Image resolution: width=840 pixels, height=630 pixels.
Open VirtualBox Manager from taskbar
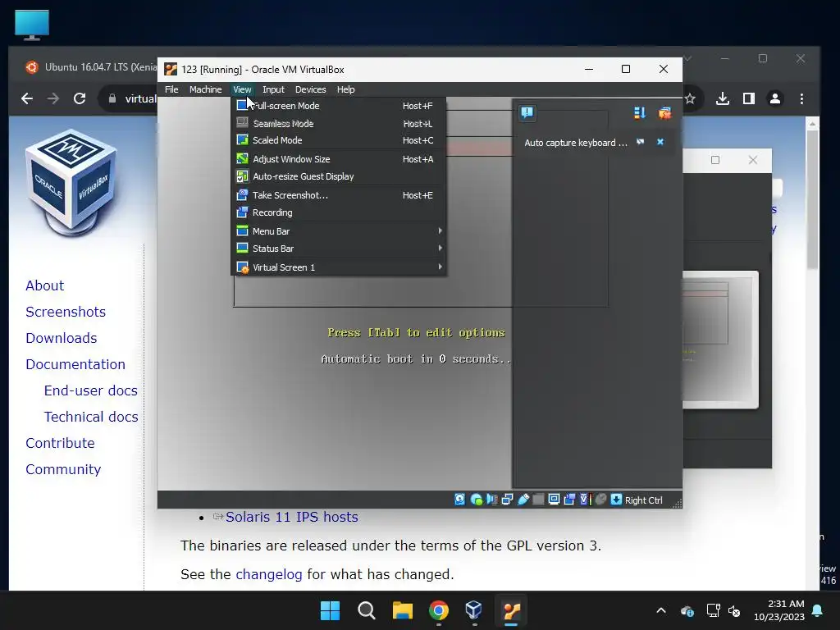(x=473, y=610)
